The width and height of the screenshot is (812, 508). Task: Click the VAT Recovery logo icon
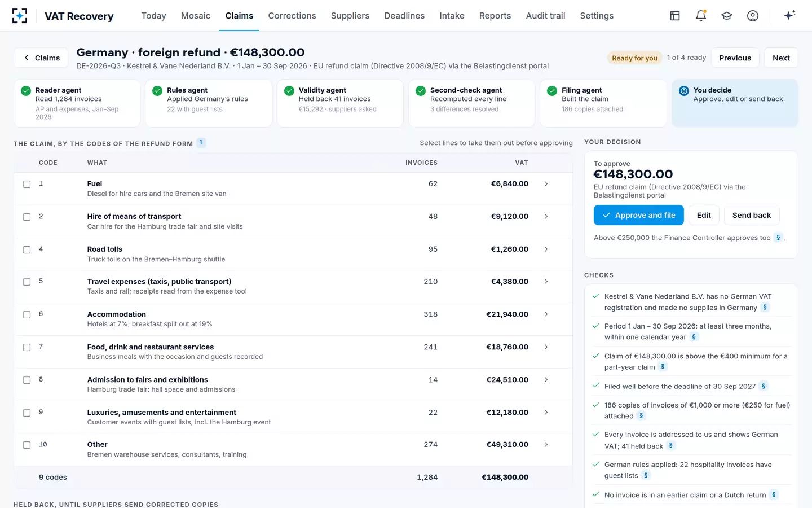point(20,16)
